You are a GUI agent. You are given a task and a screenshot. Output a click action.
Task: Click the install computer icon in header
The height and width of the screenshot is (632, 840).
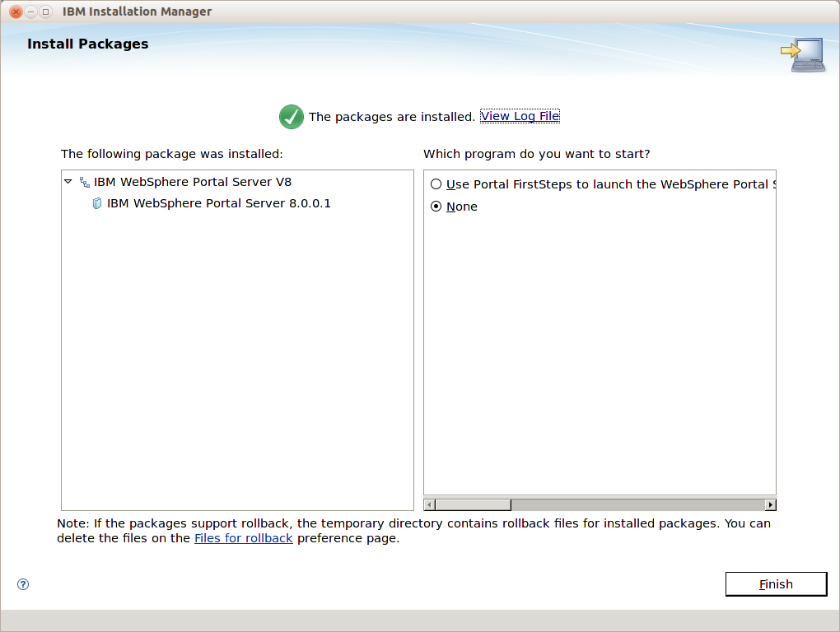point(803,54)
